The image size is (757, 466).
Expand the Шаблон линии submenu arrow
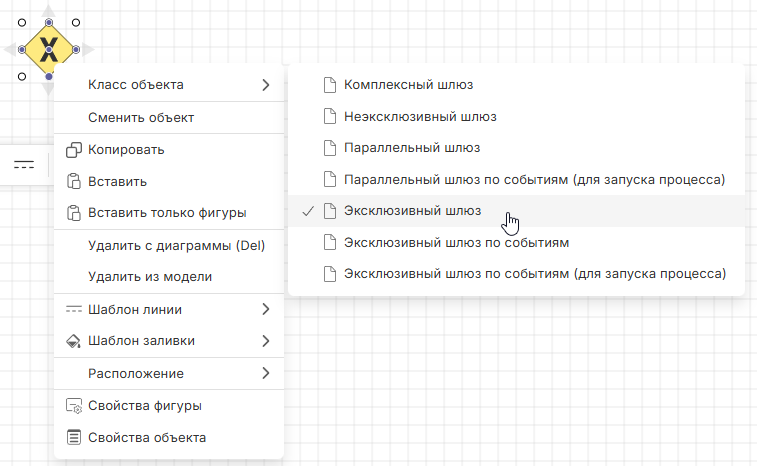click(266, 309)
